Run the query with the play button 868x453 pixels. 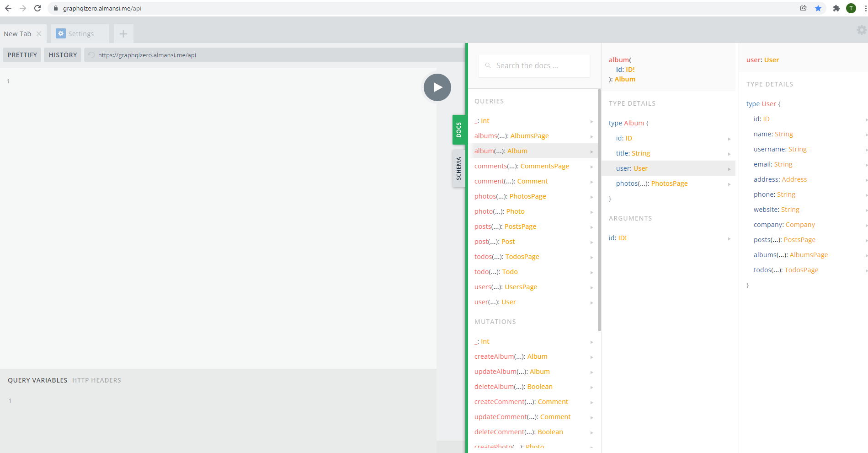click(437, 87)
